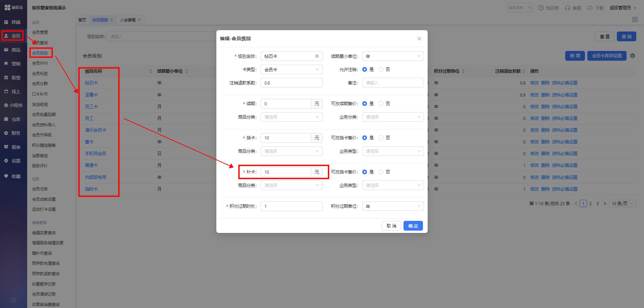Click the 重置 button
This screenshot has height=308, width=644.
click(x=605, y=37)
